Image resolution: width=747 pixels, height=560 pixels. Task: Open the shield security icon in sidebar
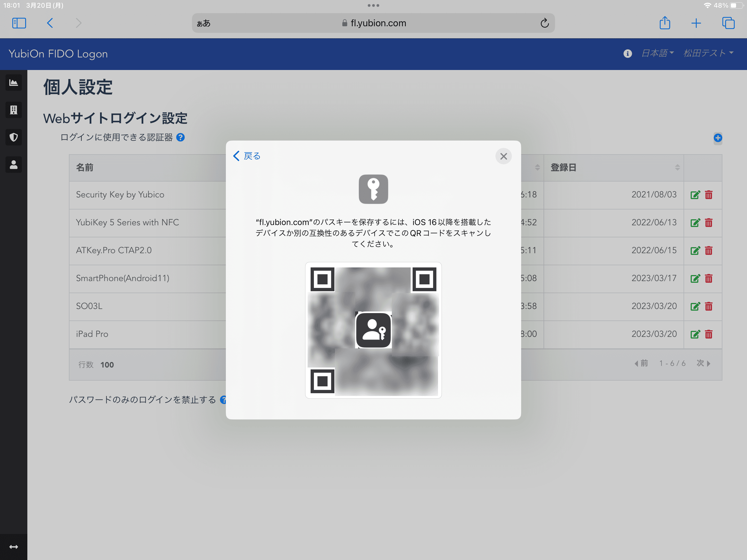13,137
